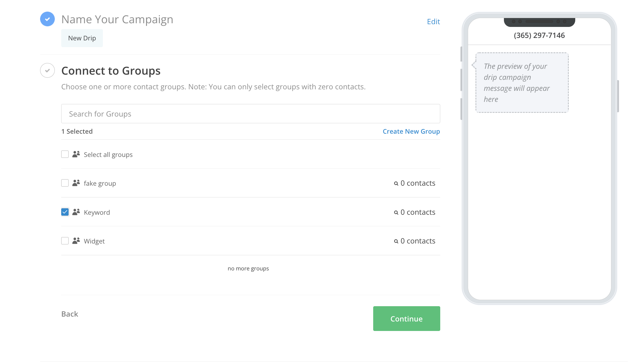
Task: Click the Search for Groups input field
Action: click(251, 114)
